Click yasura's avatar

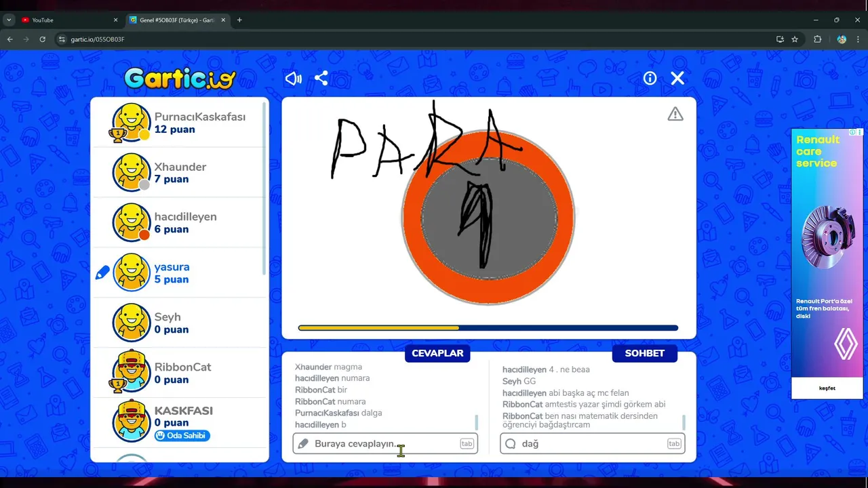(131, 272)
